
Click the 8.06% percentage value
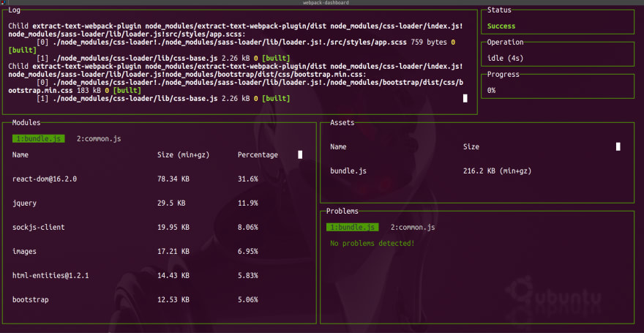(x=247, y=227)
